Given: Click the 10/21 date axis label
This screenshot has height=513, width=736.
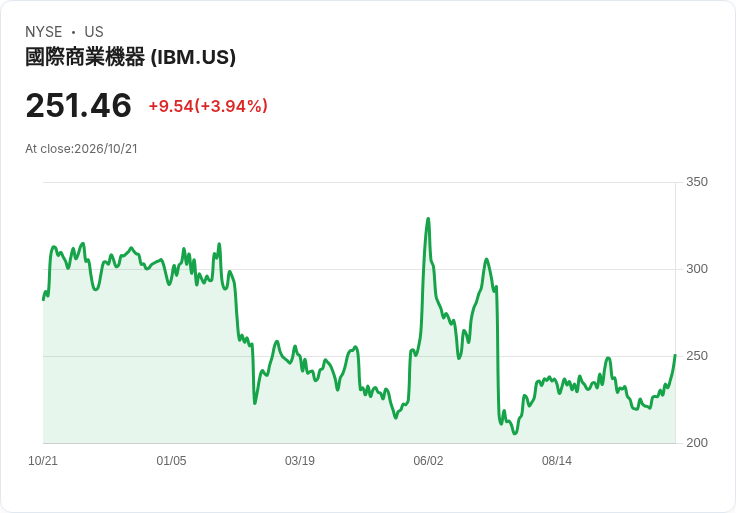Looking at the screenshot, I should coord(43,461).
